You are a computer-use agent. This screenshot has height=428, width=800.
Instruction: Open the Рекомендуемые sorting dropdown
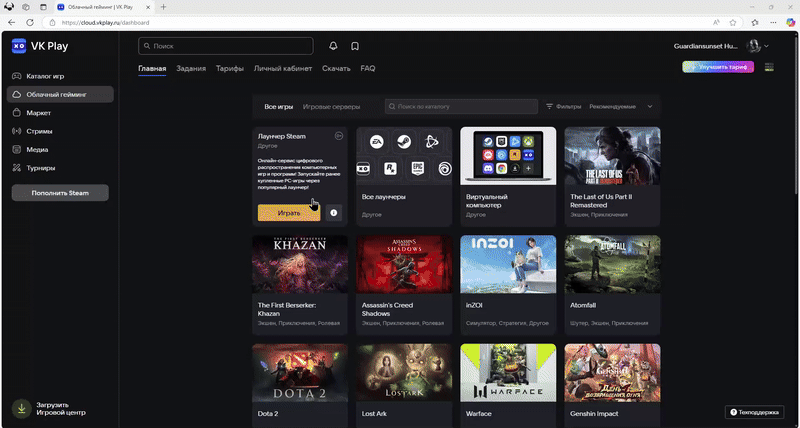[621, 107]
